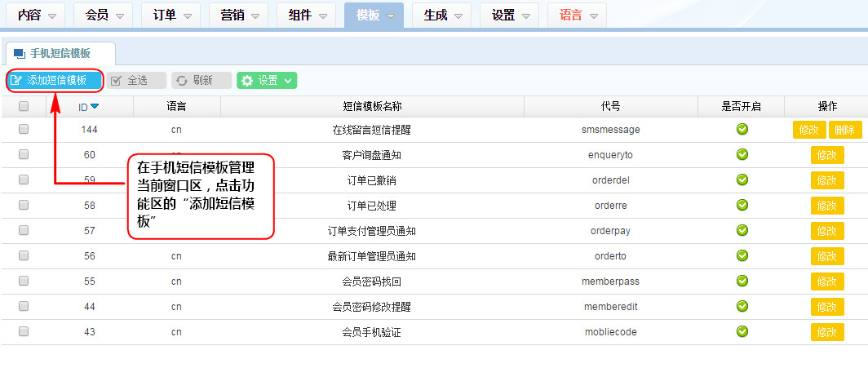Click green status icon for mobliecode row
The height and width of the screenshot is (368, 868).
coord(742,331)
